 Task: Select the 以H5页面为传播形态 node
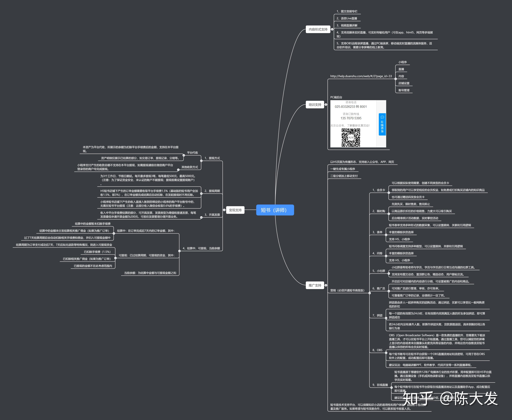[x=362, y=162]
